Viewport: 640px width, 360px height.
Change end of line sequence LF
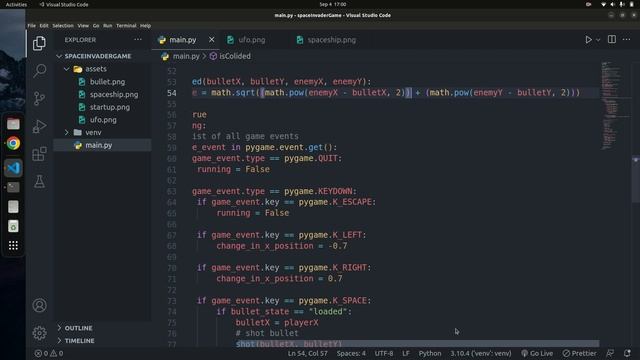coord(405,353)
